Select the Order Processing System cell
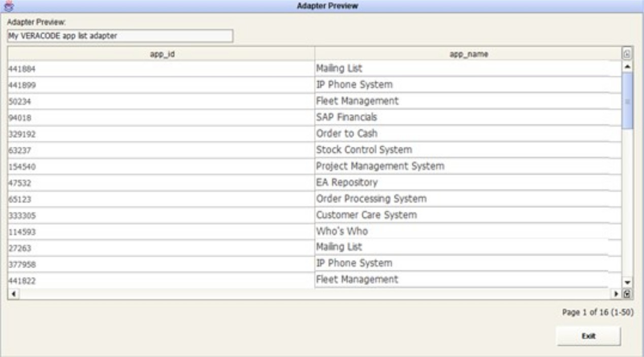Viewport: 644px width, 357px height. coord(468,199)
